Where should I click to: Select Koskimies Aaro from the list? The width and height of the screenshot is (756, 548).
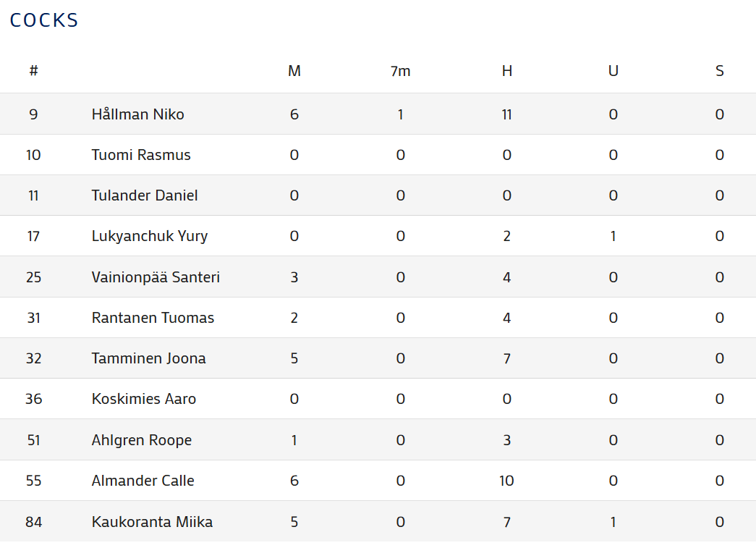(144, 399)
